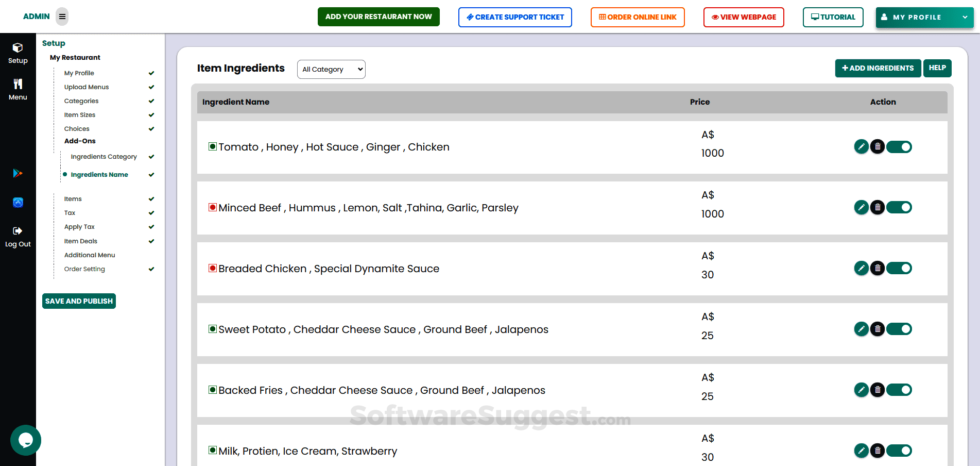Click the Google Play store icon
980x466 pixels.
18,173
